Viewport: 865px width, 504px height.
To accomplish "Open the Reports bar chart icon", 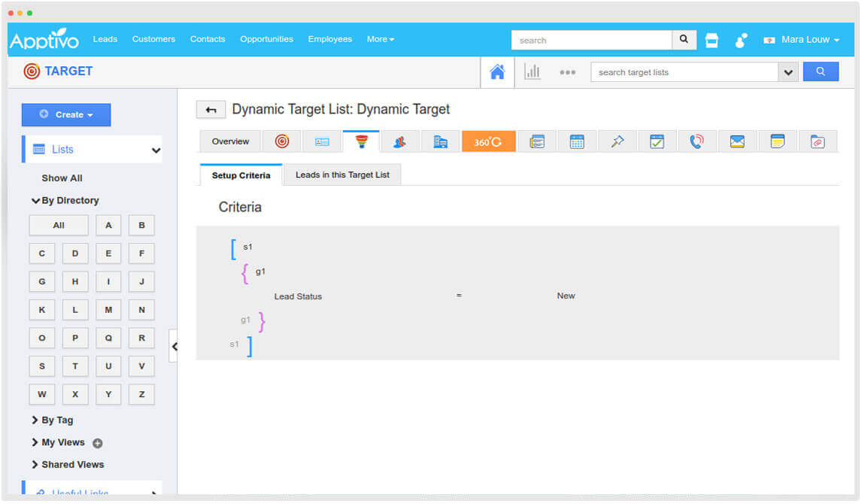I will [533, 72].
